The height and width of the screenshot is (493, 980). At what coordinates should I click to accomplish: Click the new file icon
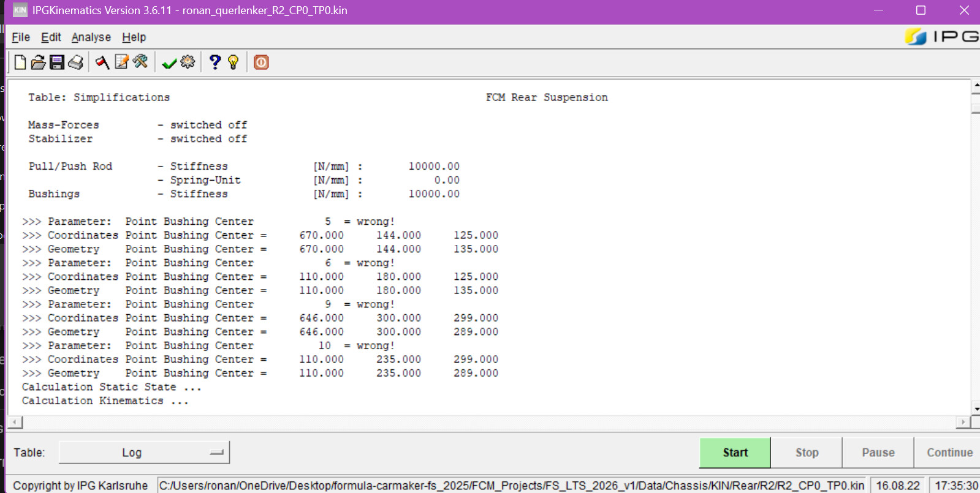pyautogui.click(x=20, y=62)
